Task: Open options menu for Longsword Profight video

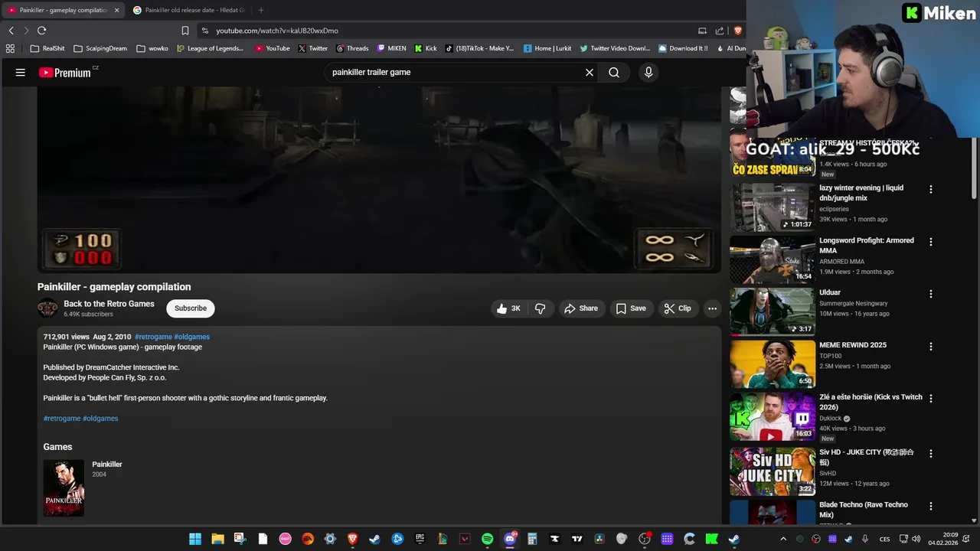Action: tap(931, 242)
